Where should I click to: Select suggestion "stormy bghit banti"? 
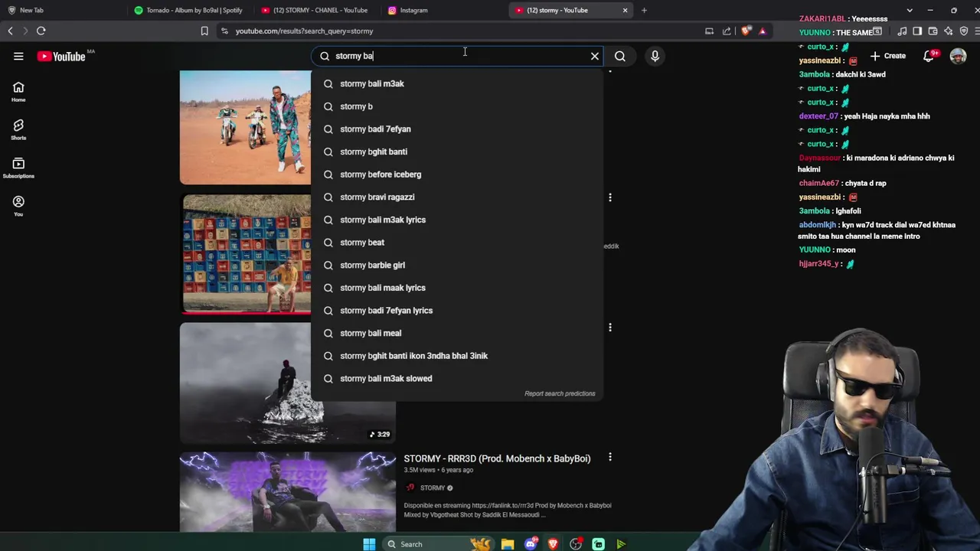point(456,152)
